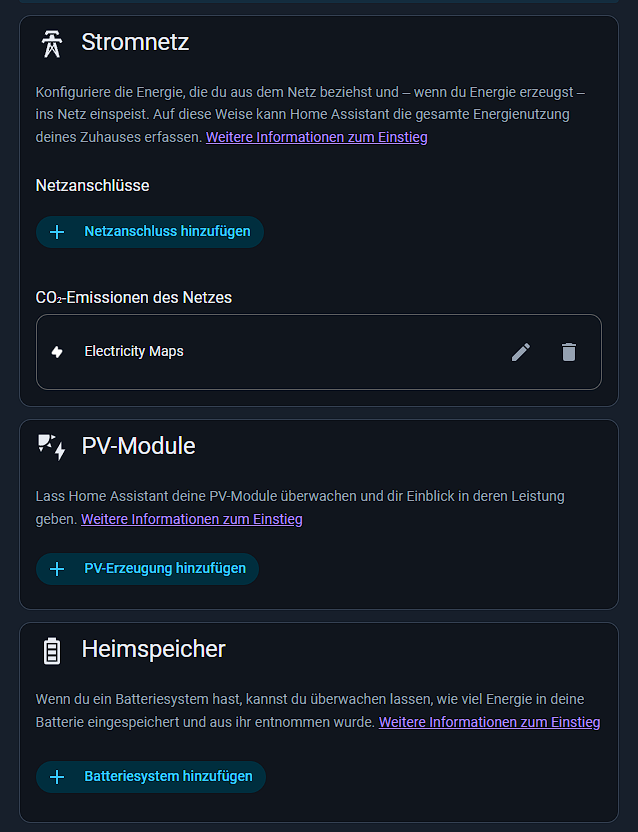
Task: Click the CO₂-Emissionen des Netzes label
Action: pyautogui.click(x=134, y=298)
